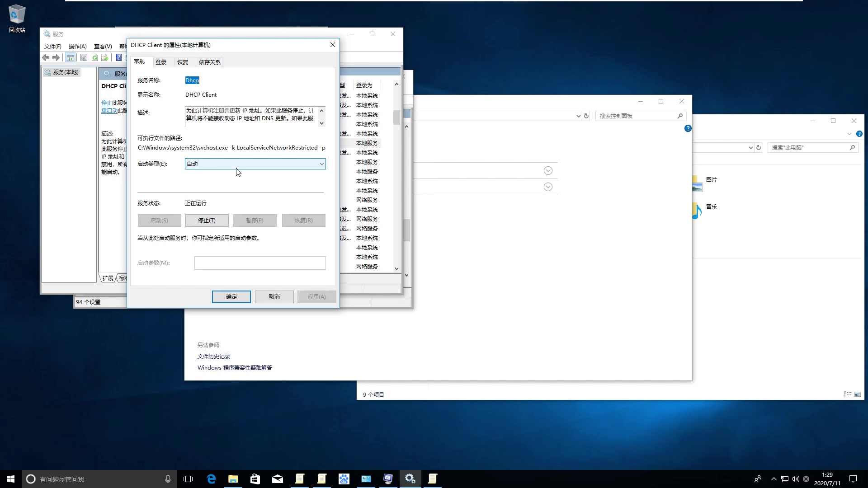
Task: Switch to the 恢复 tab
Action: 183,62
